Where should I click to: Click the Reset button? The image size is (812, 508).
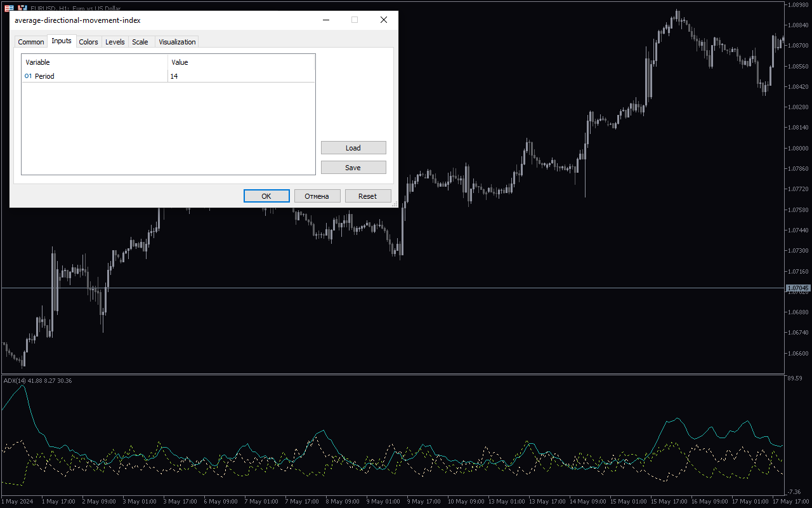tap(368, 196)
